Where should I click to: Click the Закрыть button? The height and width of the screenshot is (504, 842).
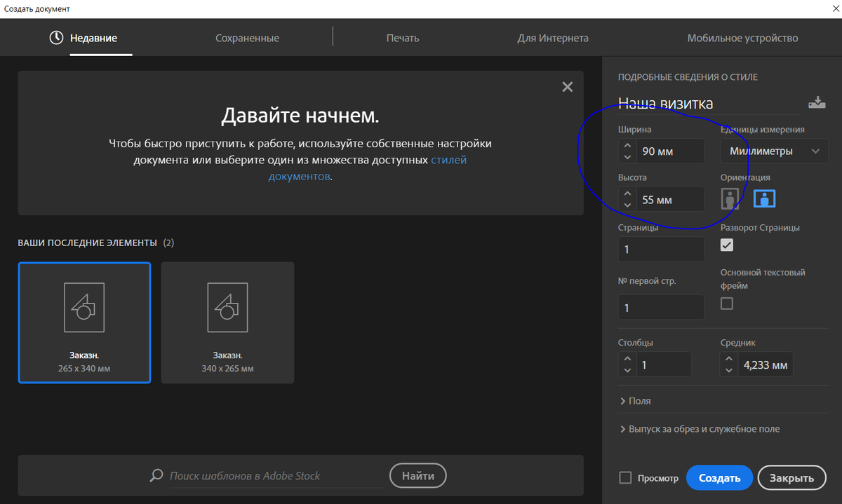(x=792, y=478)
